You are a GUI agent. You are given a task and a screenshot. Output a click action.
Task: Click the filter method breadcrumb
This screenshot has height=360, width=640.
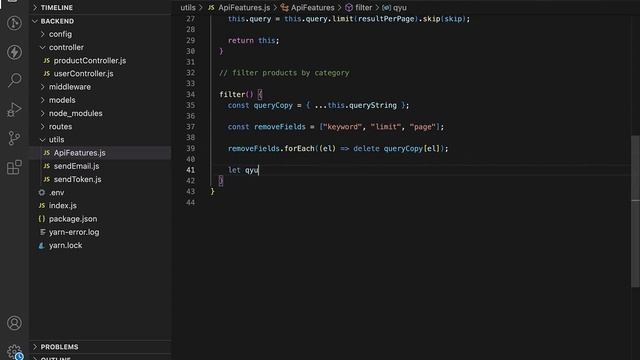click(x=363, y=7)
